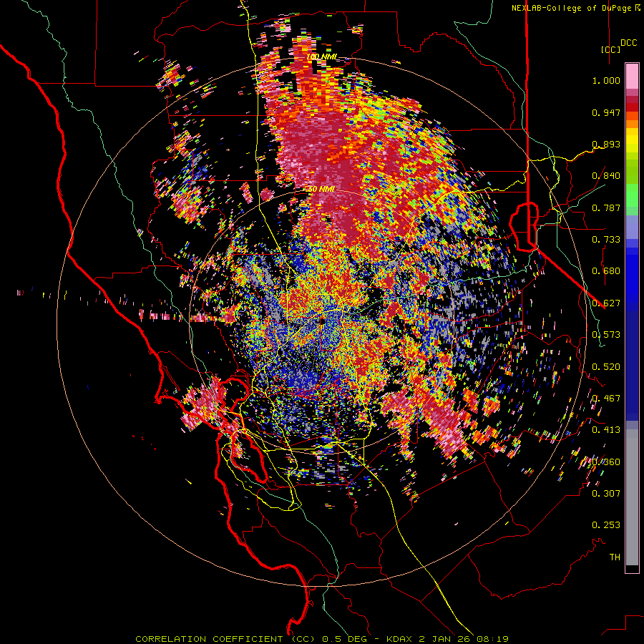Click the NEXLAB-College of DuPage header text
The width and height of the screenshot is (644, 644).
click(575, 8)
